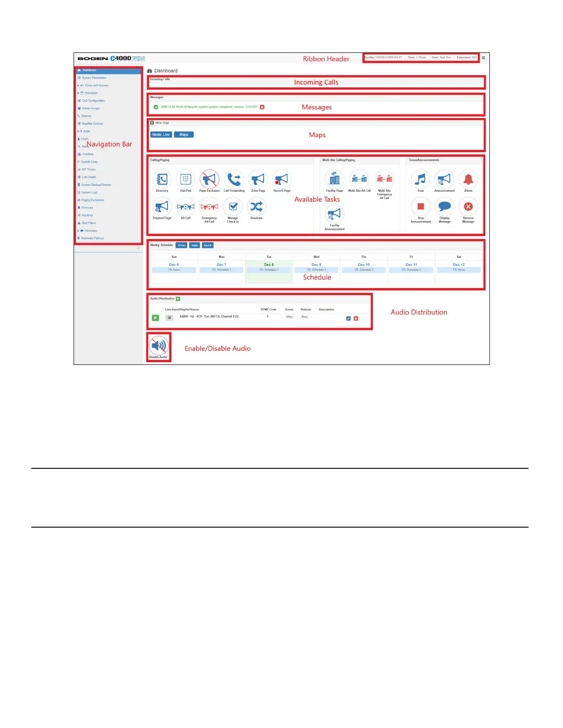Image resolution: width=563 pixels, height=728 pixels.
Task: Expand the Zones and Queues menu
Action: [x=78, y=85]
